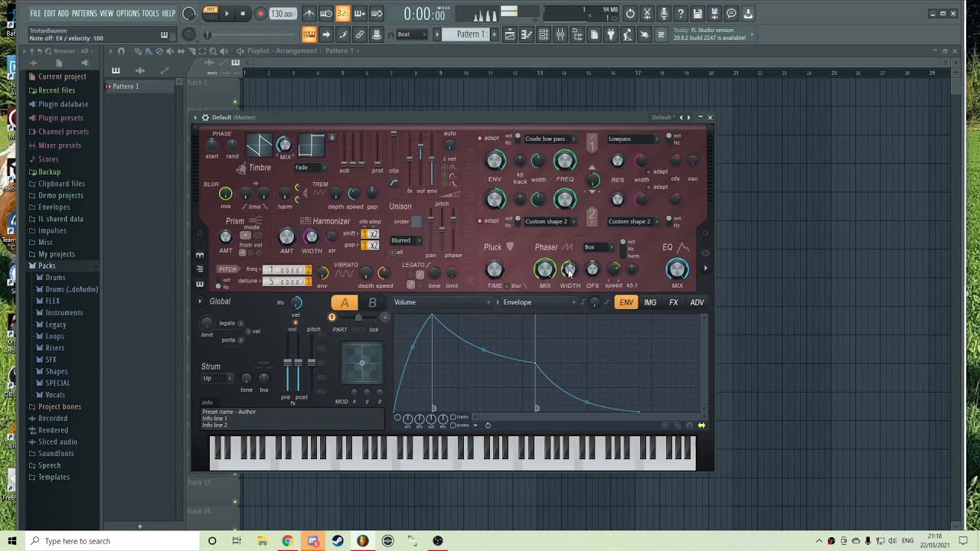The height and width of the screenshot is (551, 980).
Task: Open the Mixer view icon
Action: point(560,34)
